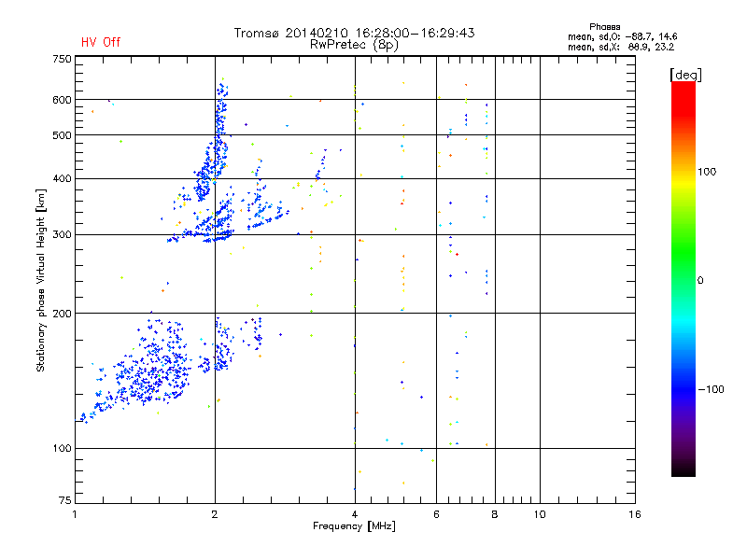Click the x-axis tick label '4'

coord(355,514)
